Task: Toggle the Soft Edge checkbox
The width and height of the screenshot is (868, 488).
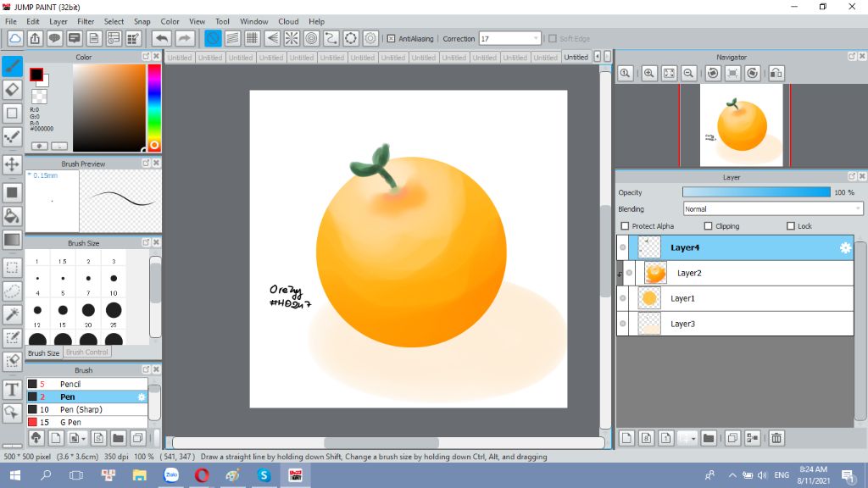Action: click(x=553, y=39)
